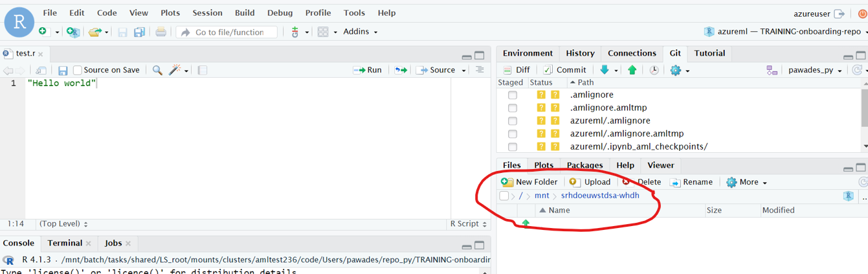Click the Run button
The width and height of the screenshot is (868, 274).
[x=368, y=70]
